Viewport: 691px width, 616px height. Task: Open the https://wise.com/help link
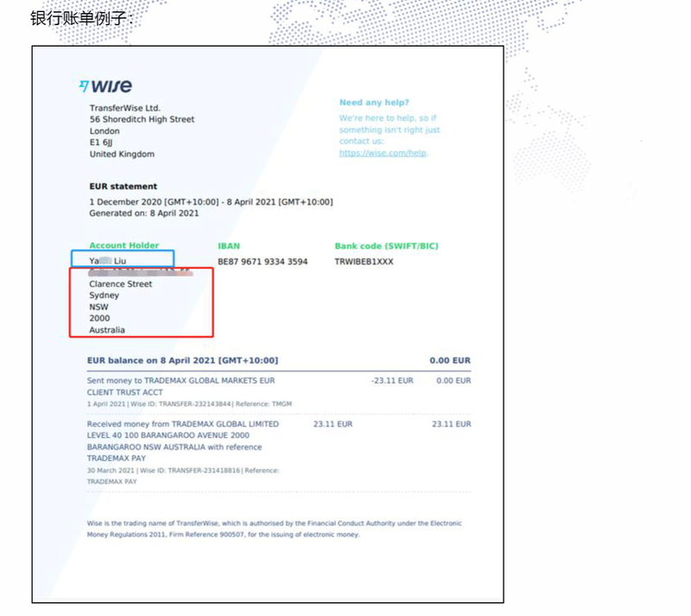pos(383,153)
